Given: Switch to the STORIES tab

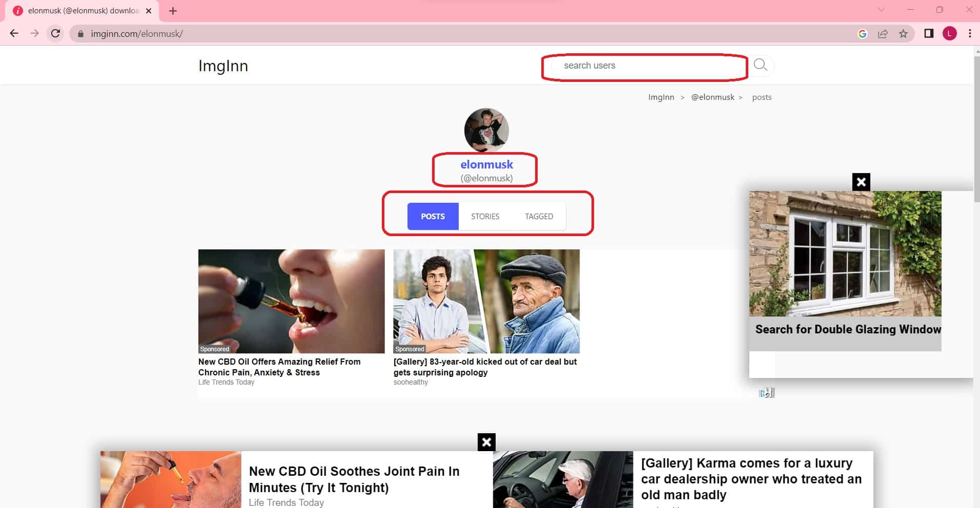Looking at the screenshot, I should click(x=484, y=216).
